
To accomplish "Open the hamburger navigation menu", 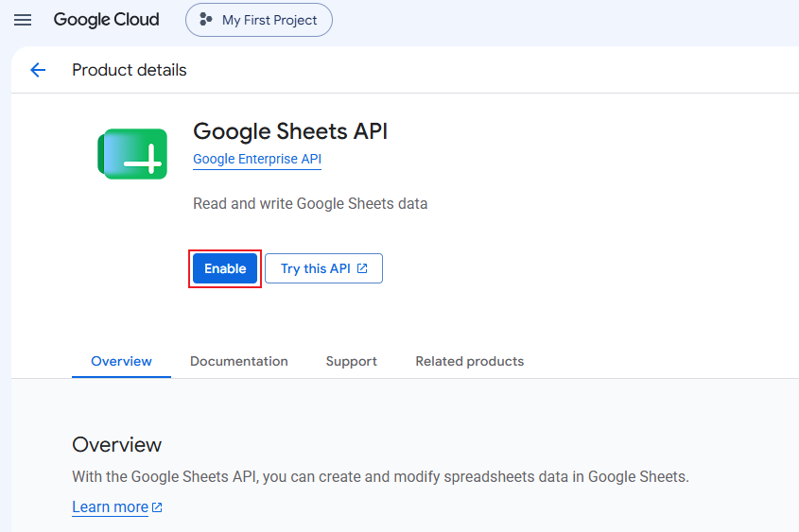I will click(x=23, y=20).
